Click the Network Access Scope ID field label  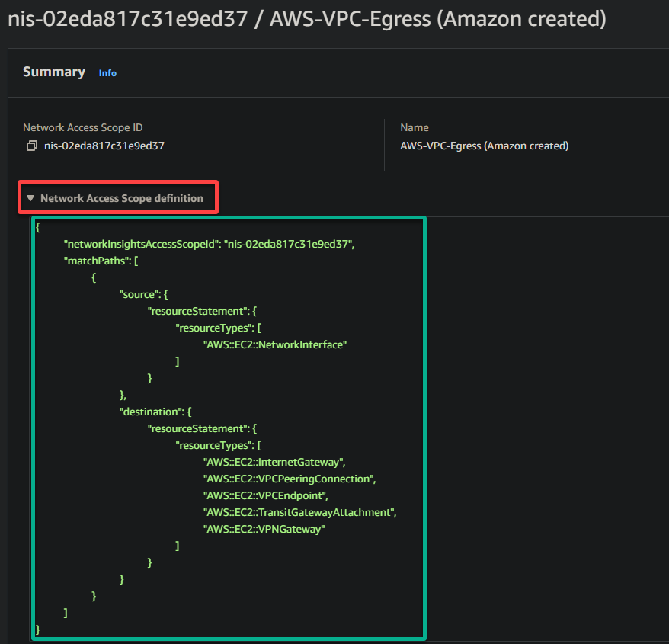(83, 127)
